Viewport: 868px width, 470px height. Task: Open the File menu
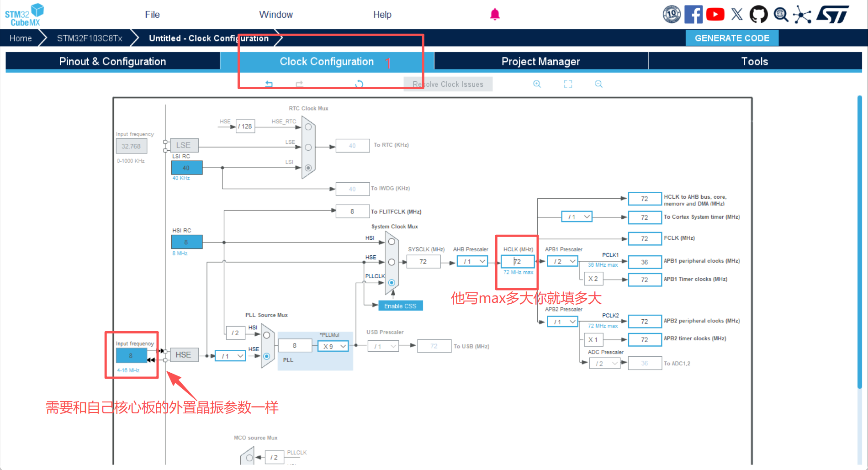(152, 15)
